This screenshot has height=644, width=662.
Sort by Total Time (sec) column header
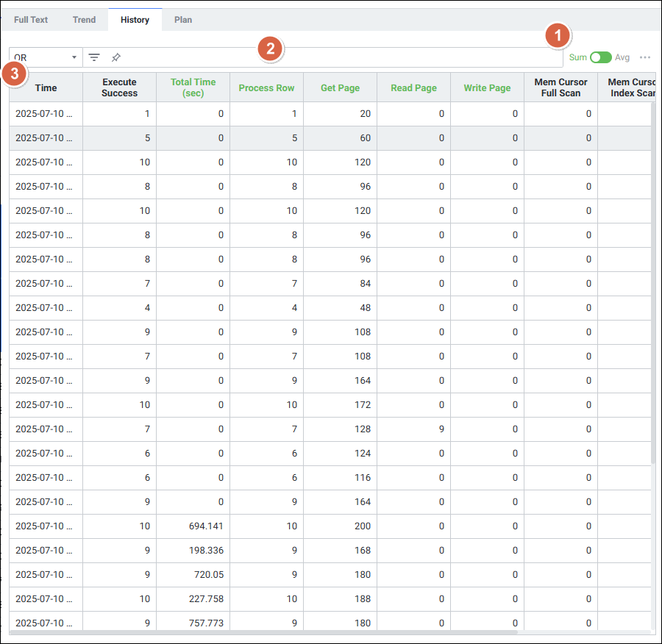coord(193,87)
